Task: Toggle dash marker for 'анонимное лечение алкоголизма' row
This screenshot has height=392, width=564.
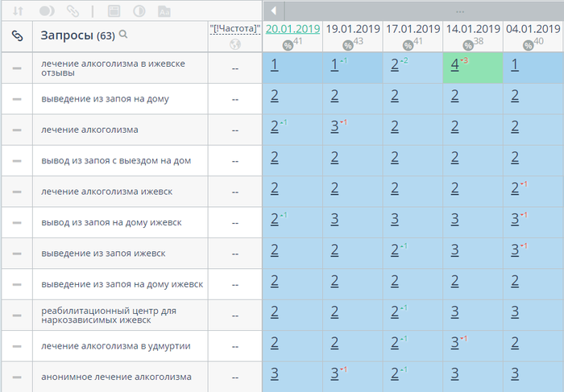Action: [17, 377]
